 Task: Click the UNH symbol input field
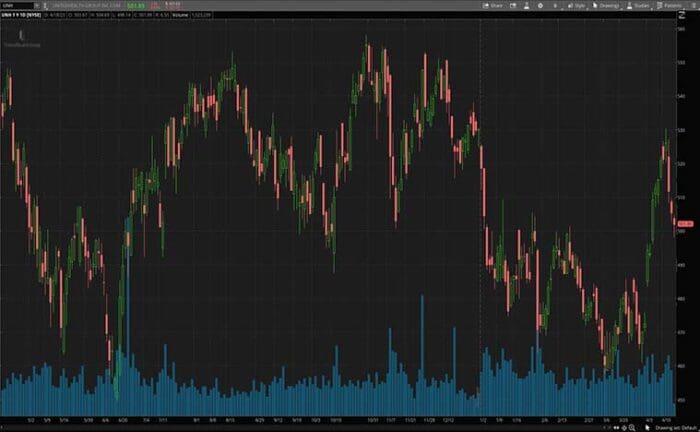tap(17, 5)
